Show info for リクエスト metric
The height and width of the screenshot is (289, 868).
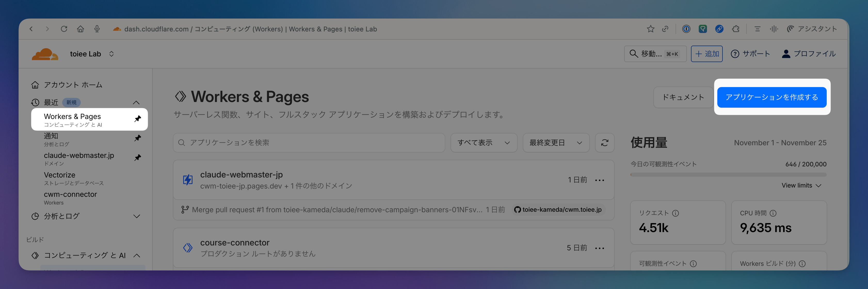[x=676, y=213]
